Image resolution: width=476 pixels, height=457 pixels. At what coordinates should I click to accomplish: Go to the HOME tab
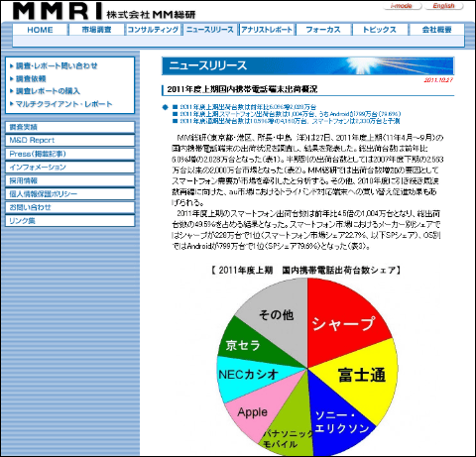[40, 30]
